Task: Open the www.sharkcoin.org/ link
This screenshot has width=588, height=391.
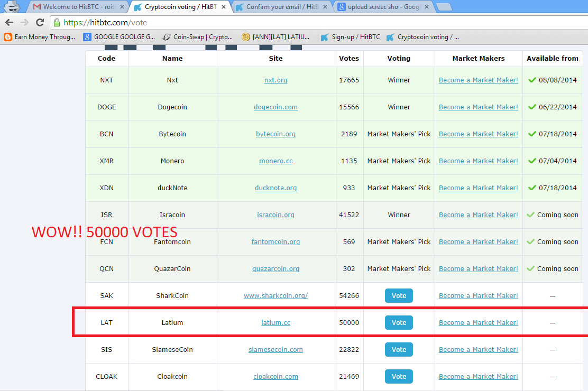Action: point(275,296)
